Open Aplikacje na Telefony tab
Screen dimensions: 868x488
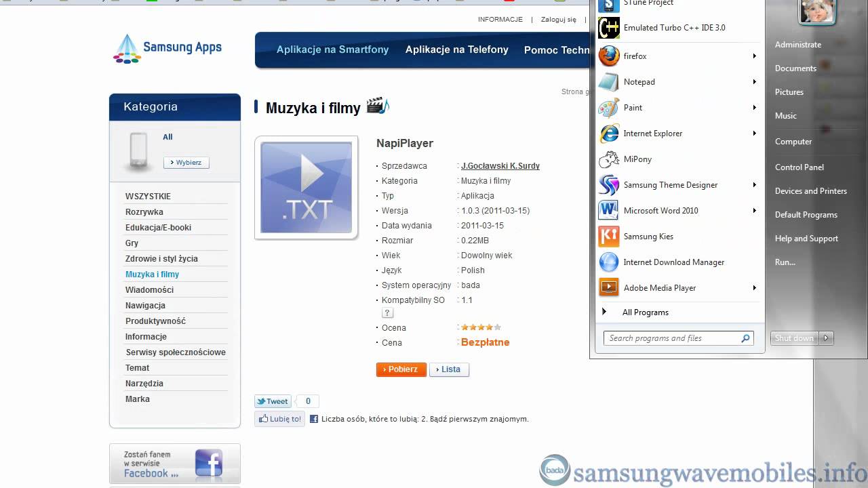pos(457,49)
